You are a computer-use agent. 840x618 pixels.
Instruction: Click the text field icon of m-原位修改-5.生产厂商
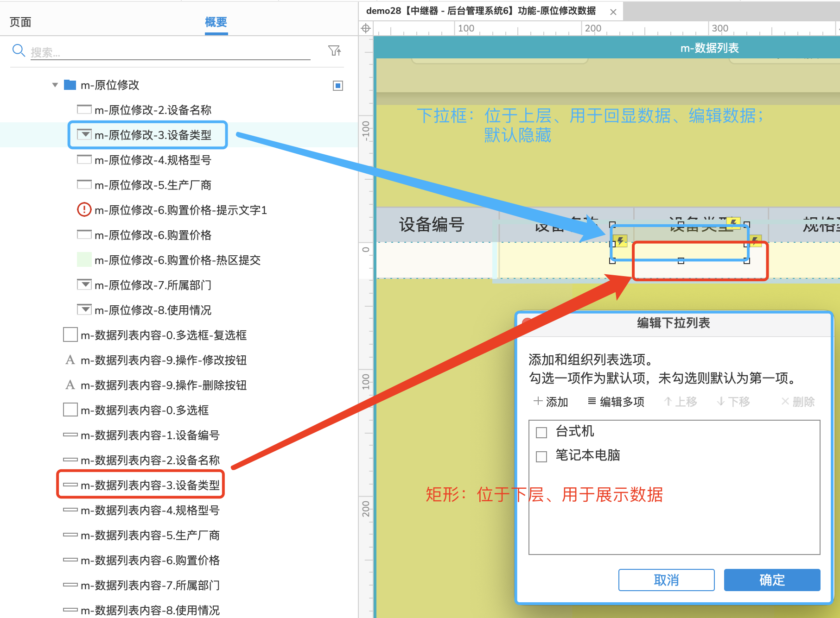(84, 184)
